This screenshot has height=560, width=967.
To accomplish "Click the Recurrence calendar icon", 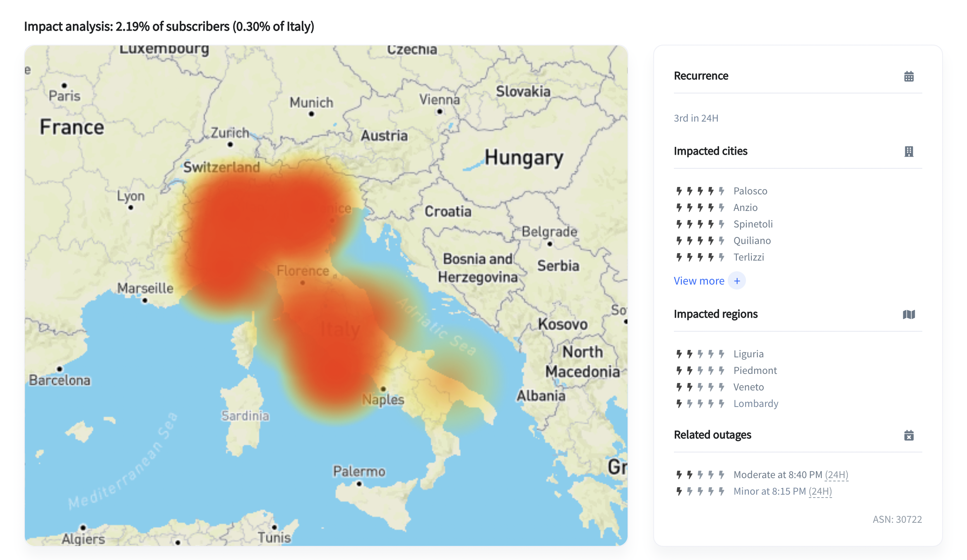I will [x=909, y=77].
